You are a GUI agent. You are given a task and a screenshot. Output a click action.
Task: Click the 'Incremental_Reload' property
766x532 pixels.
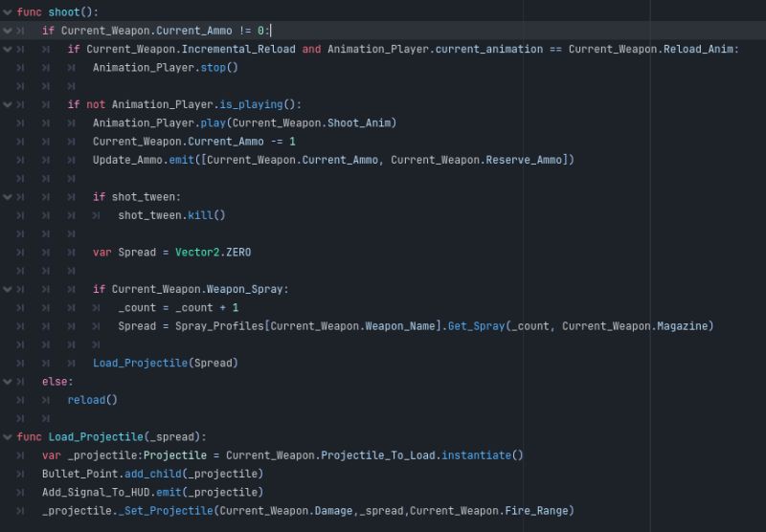(238, 50)
